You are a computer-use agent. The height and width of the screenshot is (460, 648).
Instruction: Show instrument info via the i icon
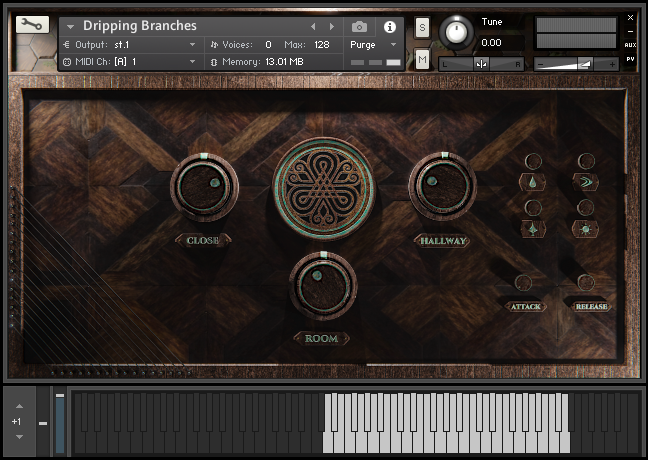(x=389, y=27)
